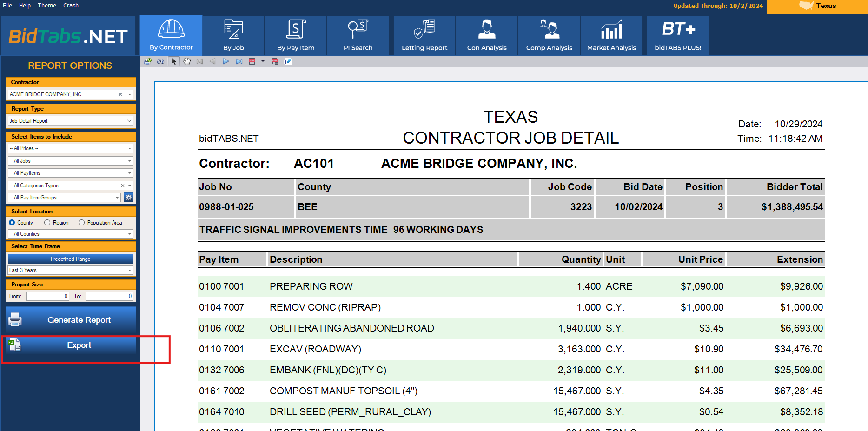Open PI Search
The height and width of the screenshot is (431, 868).
[358, 35]
